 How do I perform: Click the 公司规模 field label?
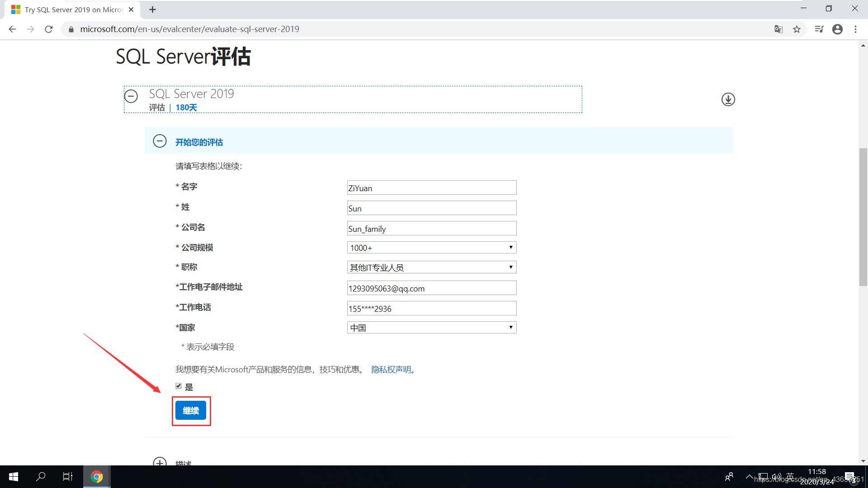[x=194, y=248]
